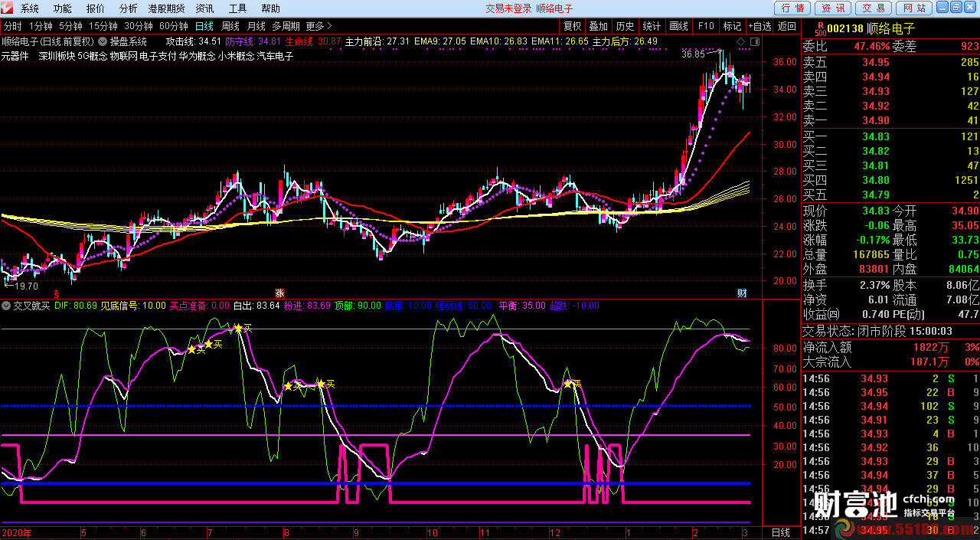The height and width of the screenshot is (540, 980).
Task: Click the 2020年 label on time axis
Action: coord(16,532)
